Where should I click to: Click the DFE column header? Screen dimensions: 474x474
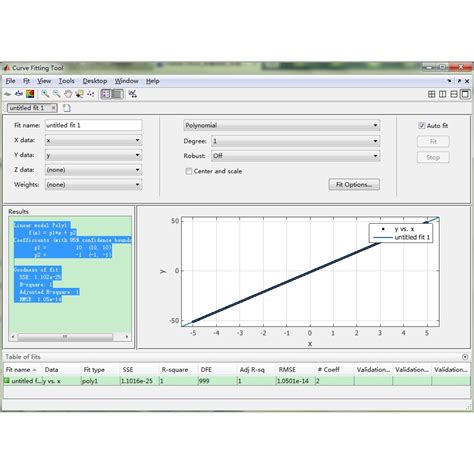pos(218,370)
